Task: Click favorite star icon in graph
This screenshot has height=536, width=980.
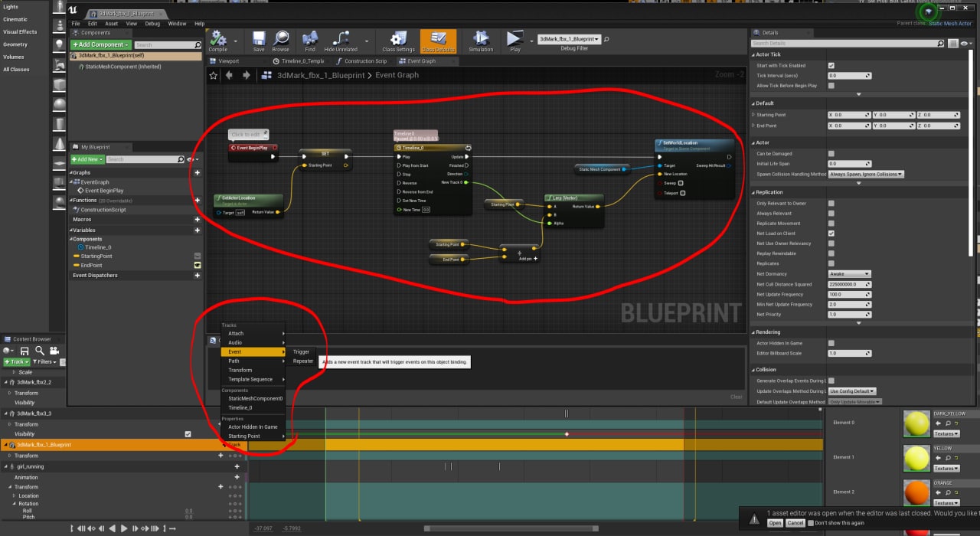Action: point(214,75)
